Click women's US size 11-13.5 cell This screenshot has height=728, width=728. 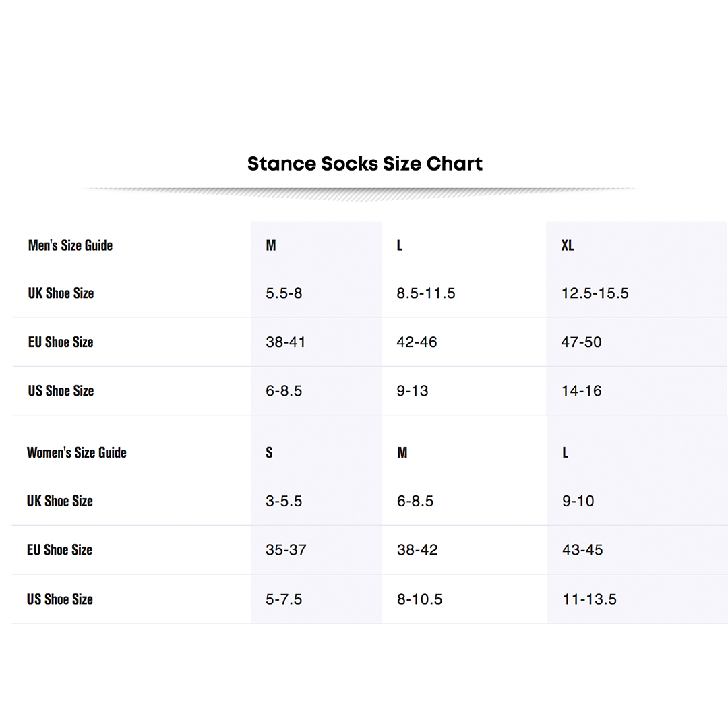click(x=589, y=599)
